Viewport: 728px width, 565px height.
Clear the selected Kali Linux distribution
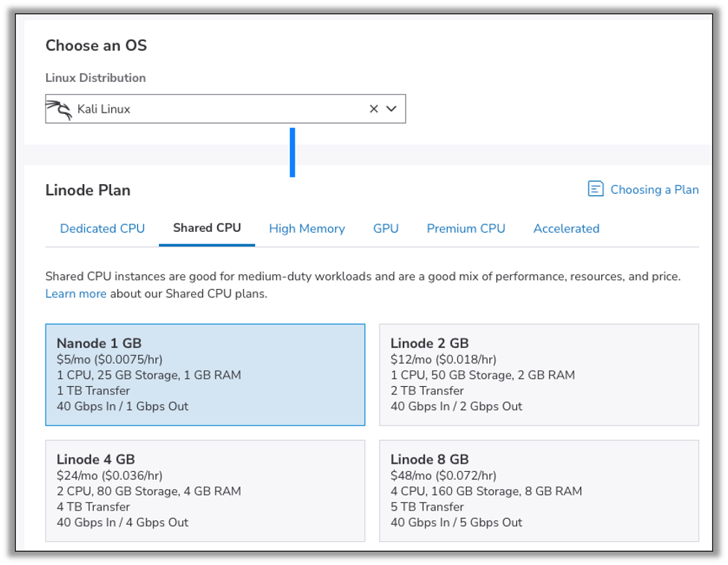(374, 109)
